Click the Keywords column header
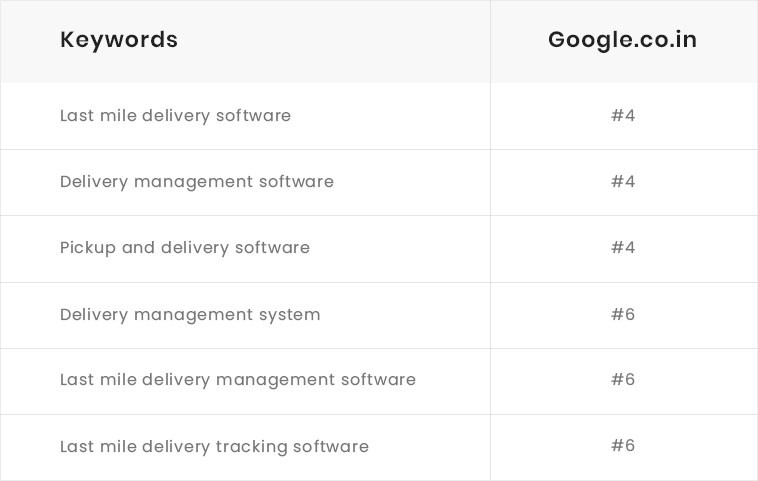Image resolution: width=758 pixels, height=481 pixels. (119, 40)
